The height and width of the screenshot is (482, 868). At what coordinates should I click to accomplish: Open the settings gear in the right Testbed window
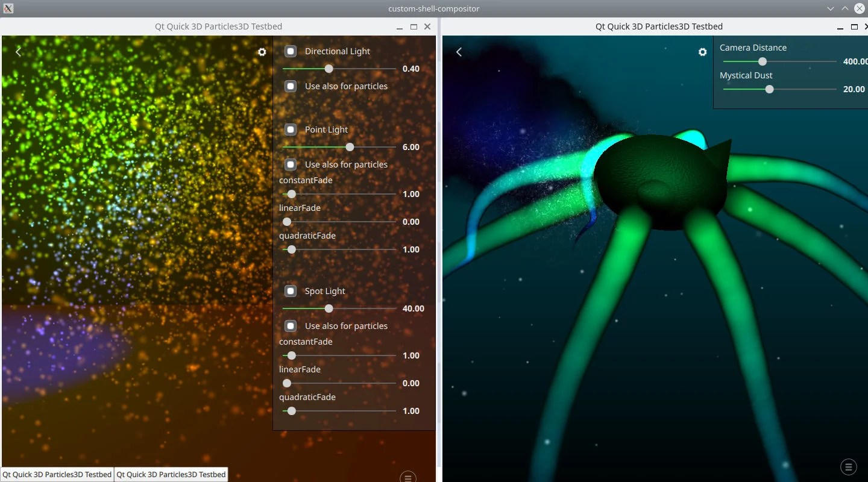pos(703,52)
